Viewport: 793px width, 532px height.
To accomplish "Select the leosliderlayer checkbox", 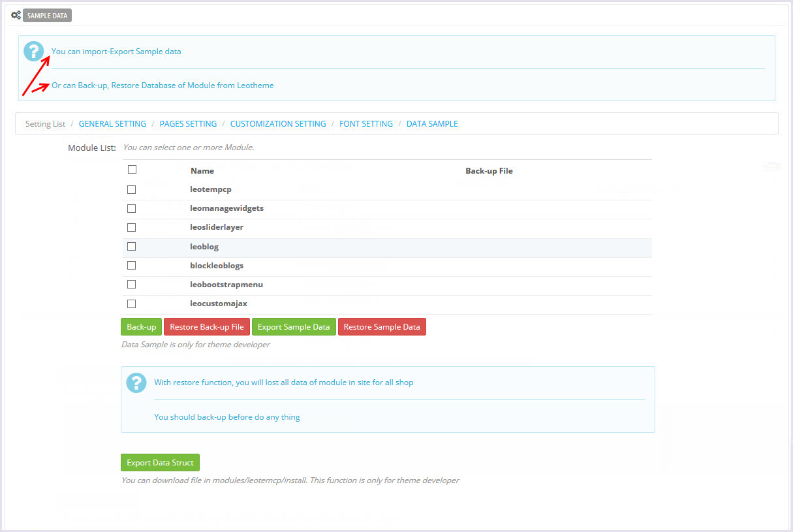I will click(x=132, y=227).
